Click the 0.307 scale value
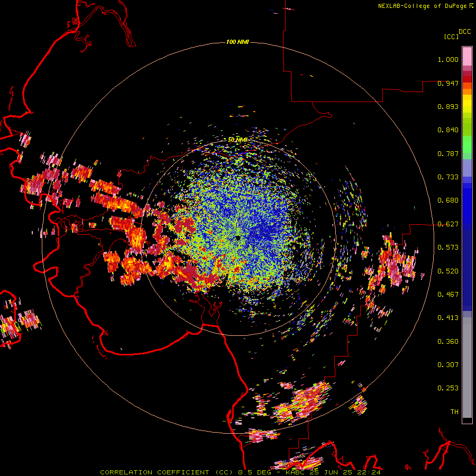This screenshot has height=476, width=476. point(448,365)
